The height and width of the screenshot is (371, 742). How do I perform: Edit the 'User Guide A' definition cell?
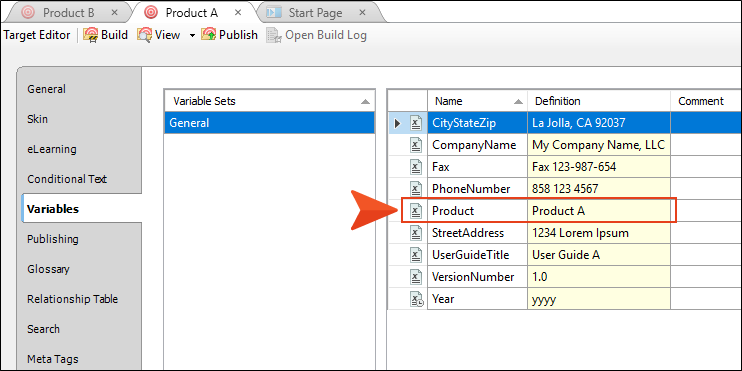click(x=599, y=255)
